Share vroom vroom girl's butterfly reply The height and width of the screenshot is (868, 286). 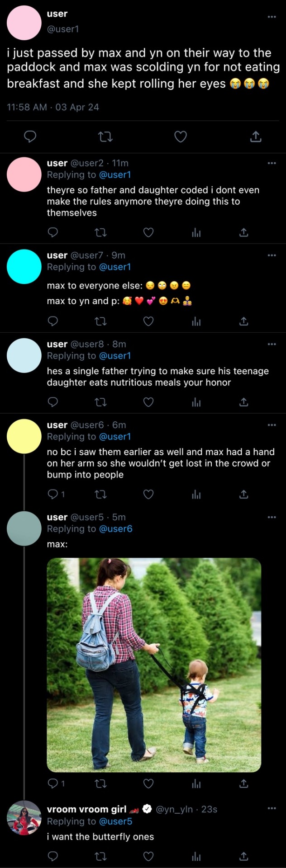click(244, 856)
